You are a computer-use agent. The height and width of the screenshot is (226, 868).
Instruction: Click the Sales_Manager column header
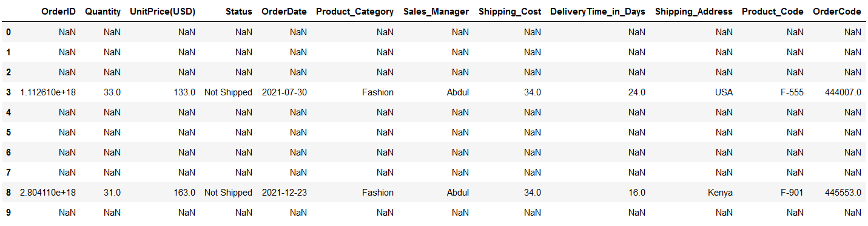point(436,12)
